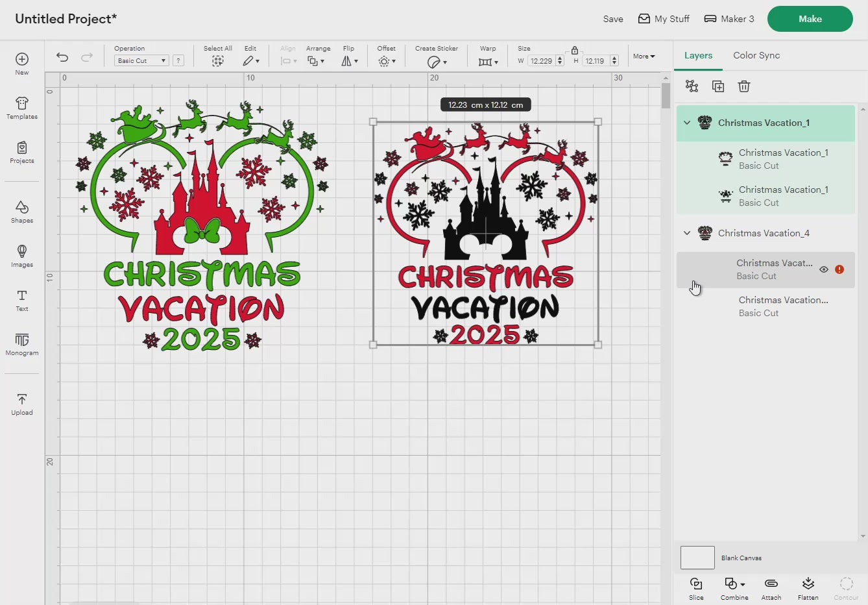The image size is (868, 605).
Task: Click the width size input field
Action: [x=541, y=60]
